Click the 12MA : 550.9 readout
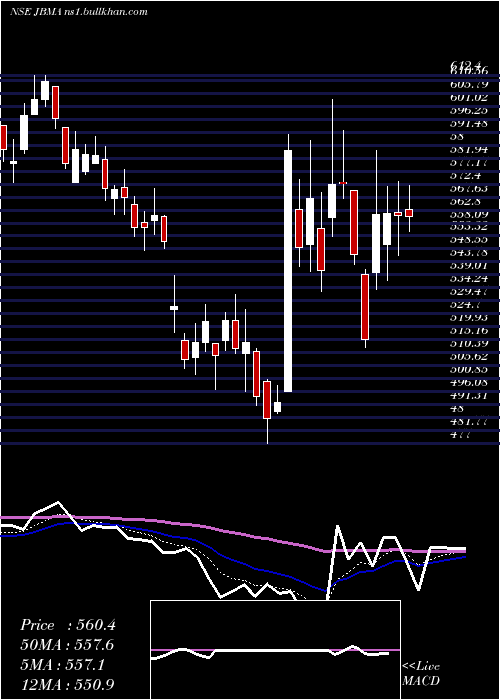This screenshot has width=500, height=700. (67, 684)
